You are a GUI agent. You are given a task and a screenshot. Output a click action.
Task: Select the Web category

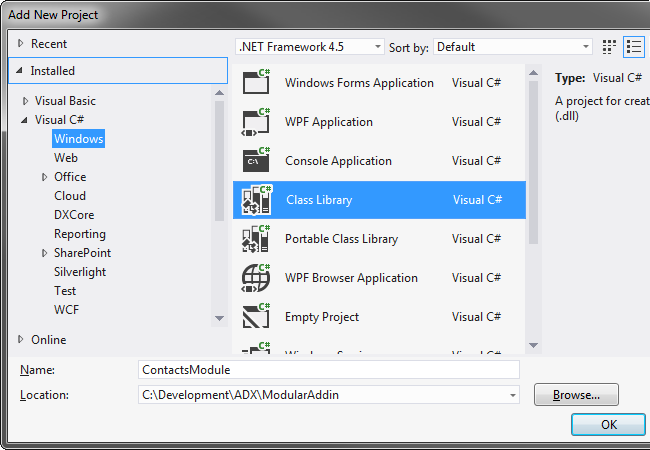click(65, 158)
